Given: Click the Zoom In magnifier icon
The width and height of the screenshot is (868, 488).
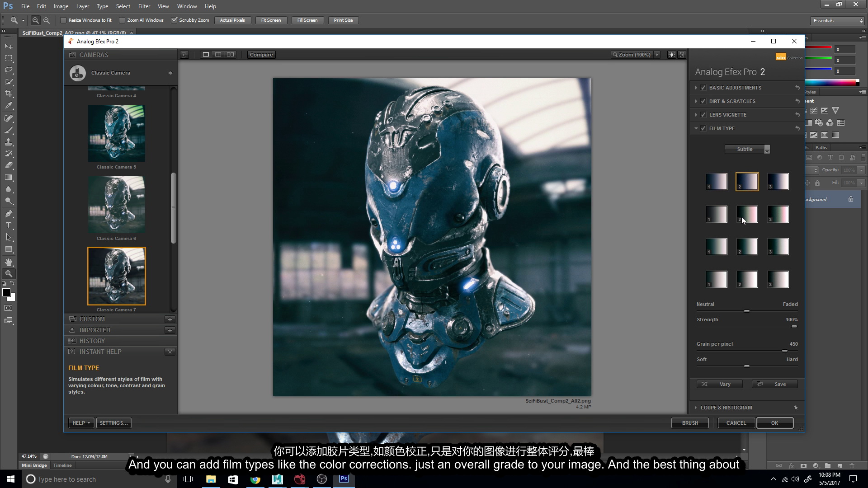Looking at the screenshot, I should [x=36, y=20].
